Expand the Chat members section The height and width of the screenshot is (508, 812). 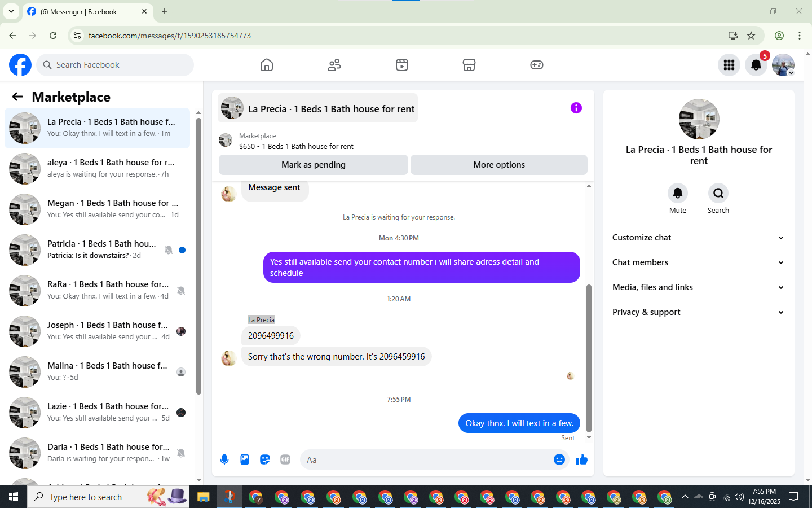pos(698,262)
